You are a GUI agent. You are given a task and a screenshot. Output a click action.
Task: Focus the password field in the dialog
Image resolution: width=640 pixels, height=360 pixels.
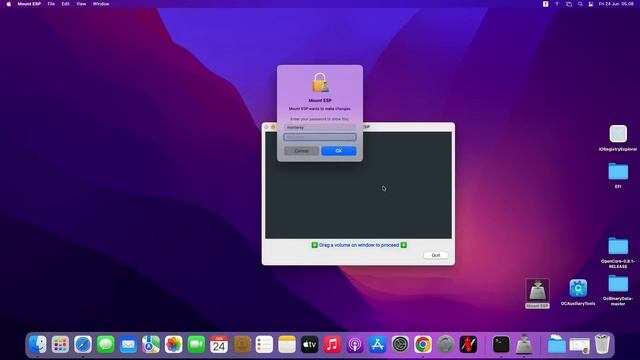(320, 137)
